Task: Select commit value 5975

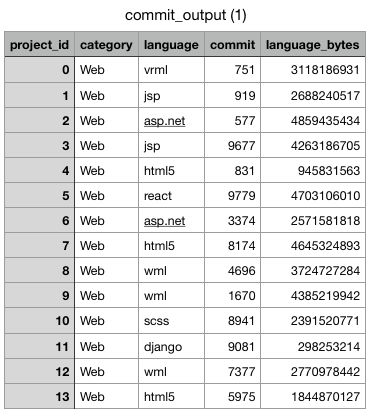Action: point(232,396)
